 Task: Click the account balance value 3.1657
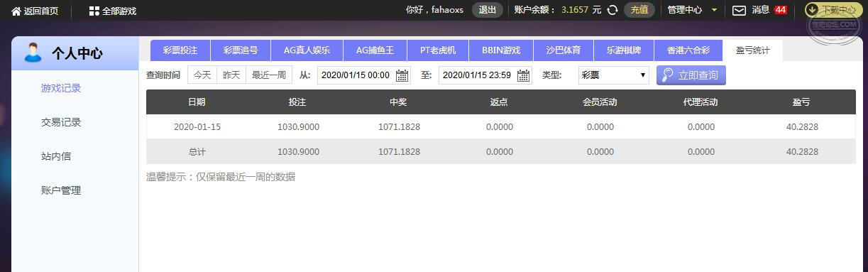(x=574, y=10)
